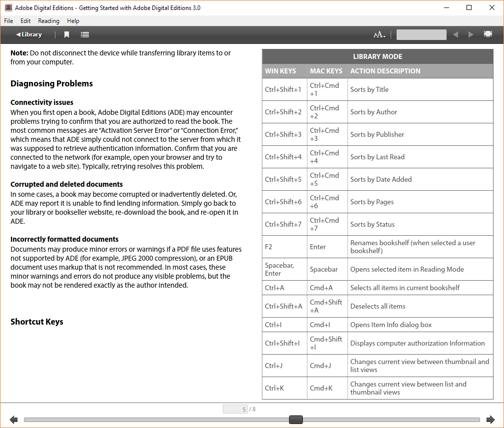Click the Sorts by Title cell
This screenshot has height=428, width=504.
tap(421, 90)
